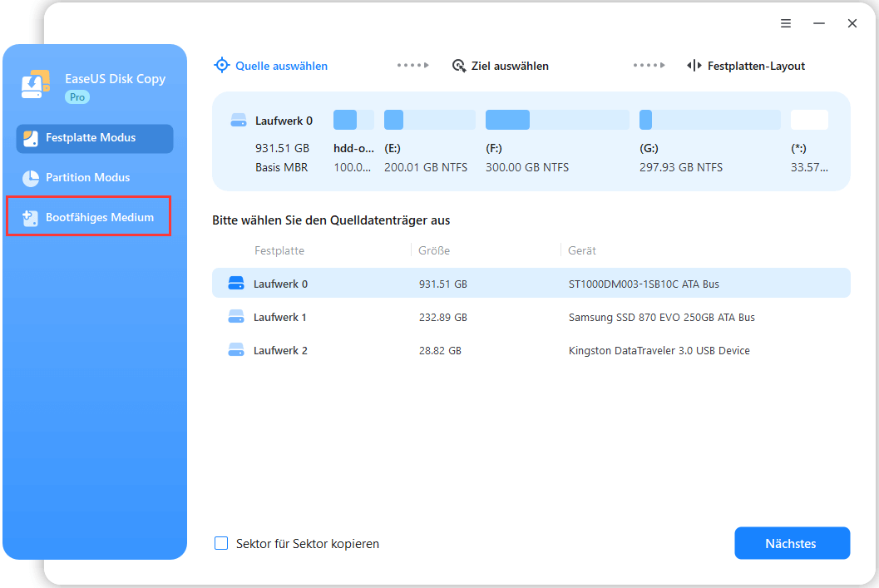Screen dimensions: 879x588
Task: Click the Pro badge under app name
Action: [77, 97]
